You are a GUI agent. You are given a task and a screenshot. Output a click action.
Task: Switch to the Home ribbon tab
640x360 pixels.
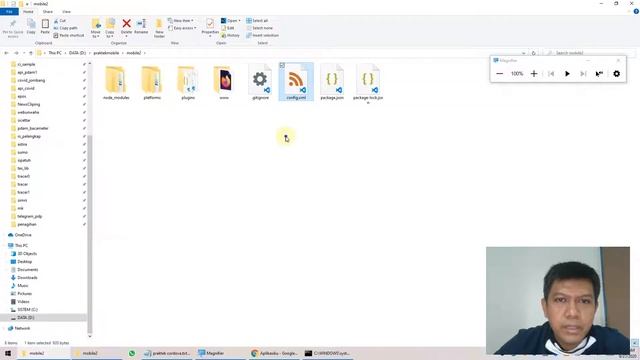(28, 11)
